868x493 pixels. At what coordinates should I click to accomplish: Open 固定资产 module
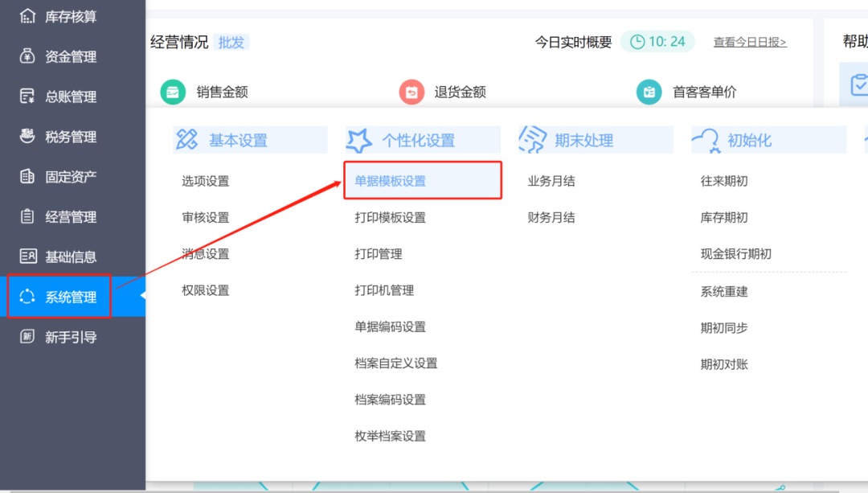coord(72,176)
